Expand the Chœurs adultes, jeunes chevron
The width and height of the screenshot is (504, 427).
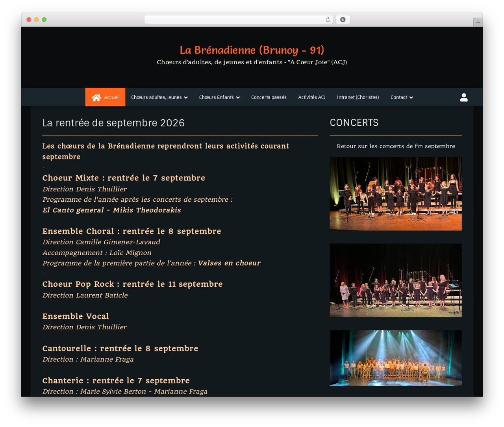pos(186,98)
